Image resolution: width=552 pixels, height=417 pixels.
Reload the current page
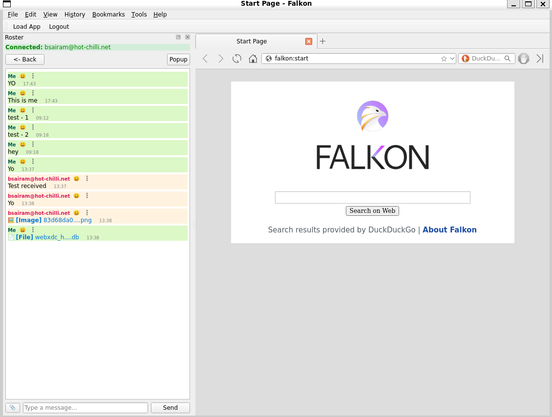pos(237,58)
